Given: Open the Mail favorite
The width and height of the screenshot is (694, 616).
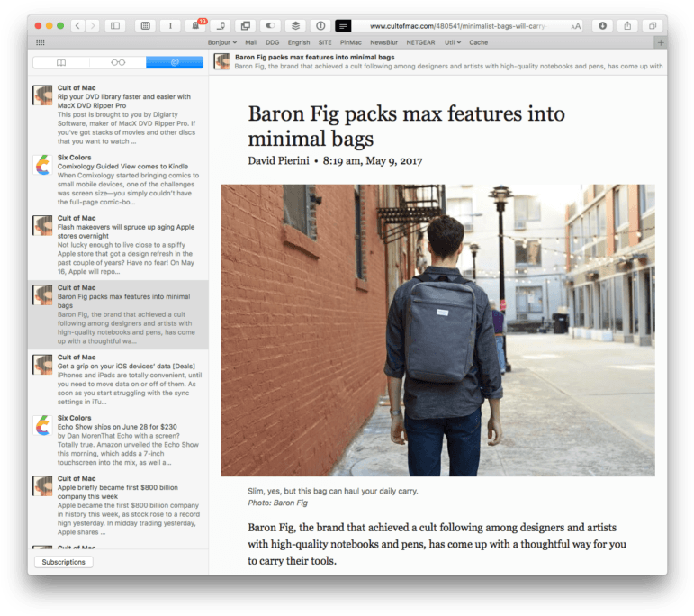Looking at the screenshot, I should tap(251, 42).
